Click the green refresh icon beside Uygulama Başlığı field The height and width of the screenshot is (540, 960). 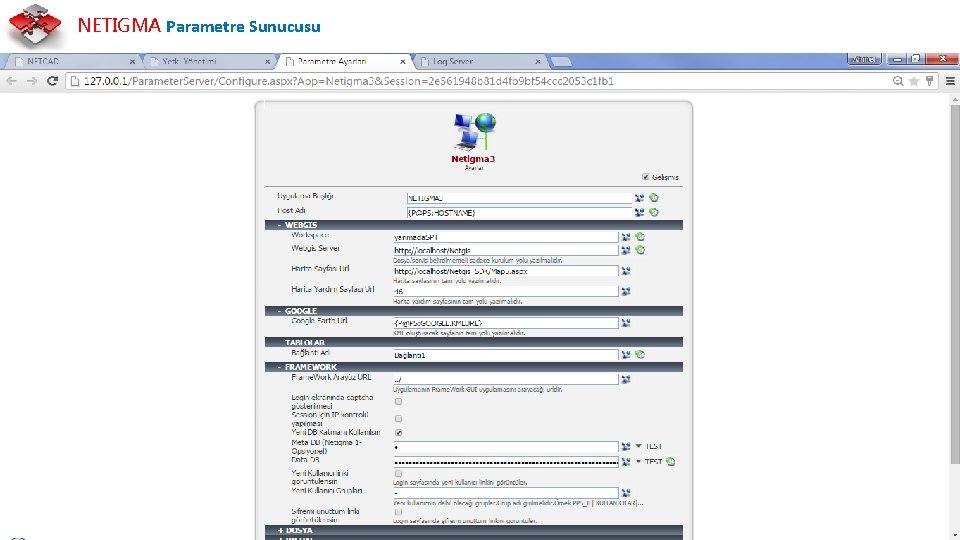[654, 198]
